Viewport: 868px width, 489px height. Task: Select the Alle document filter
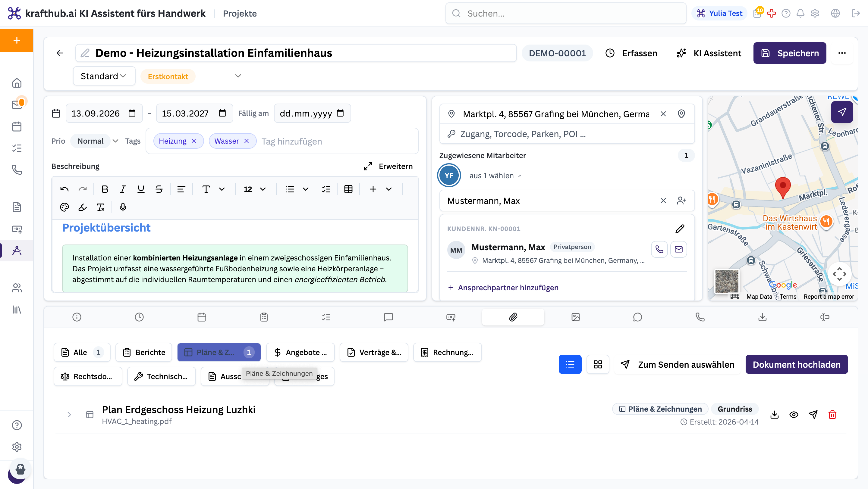(x=82, y=352)
